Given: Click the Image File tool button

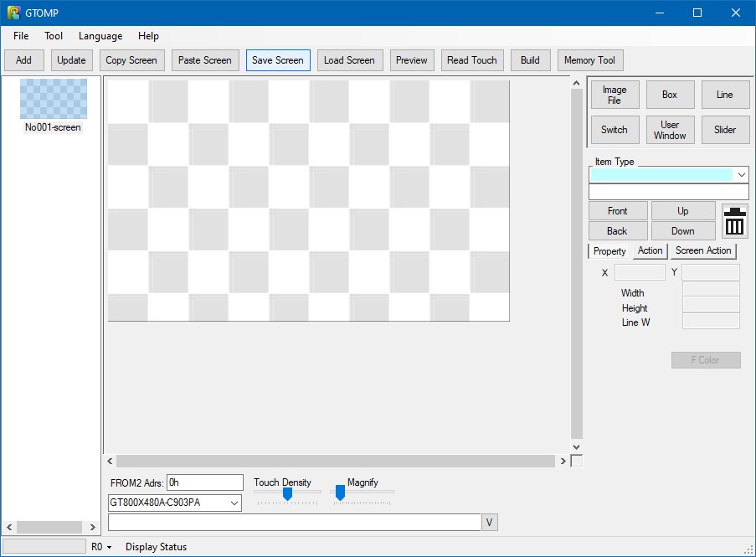Looking at the screenshot, I should pyautogui.click(x=614, y=95).
